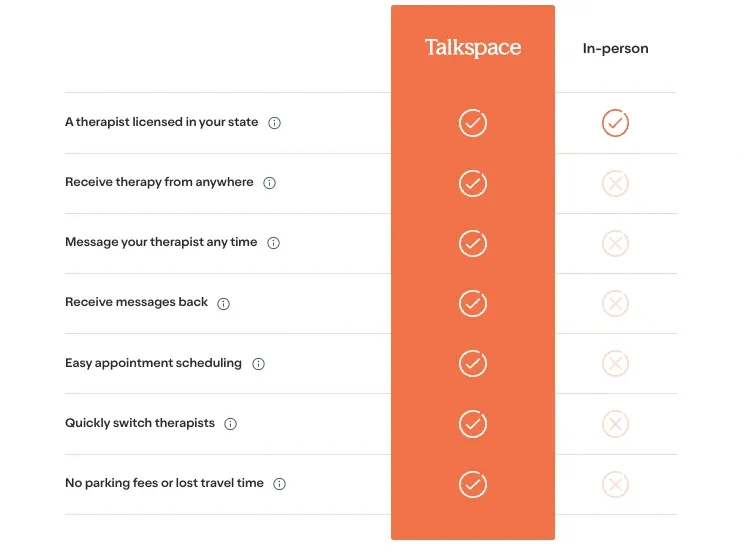Show info for 'Easy appointment scheduling'

click(x=258, y=364)
